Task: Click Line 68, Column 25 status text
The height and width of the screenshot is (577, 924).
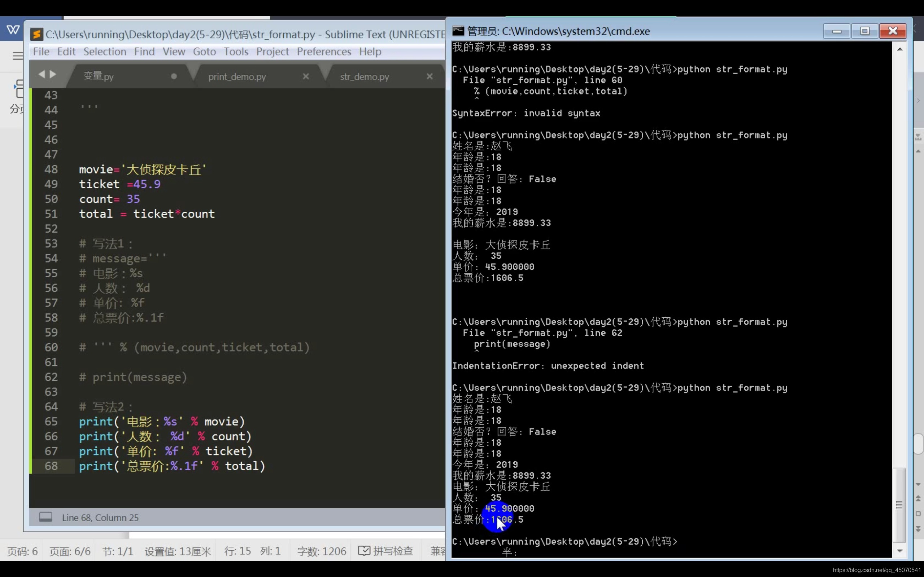Action: click(100, 517)
